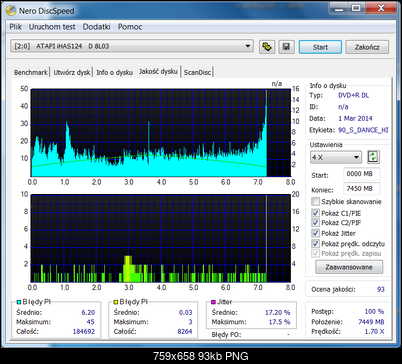Image resolution: width=402 pixels, height=364 pixels.
Task: Maximize the Nero DiscSpeed window
Action: pos(356,8)
